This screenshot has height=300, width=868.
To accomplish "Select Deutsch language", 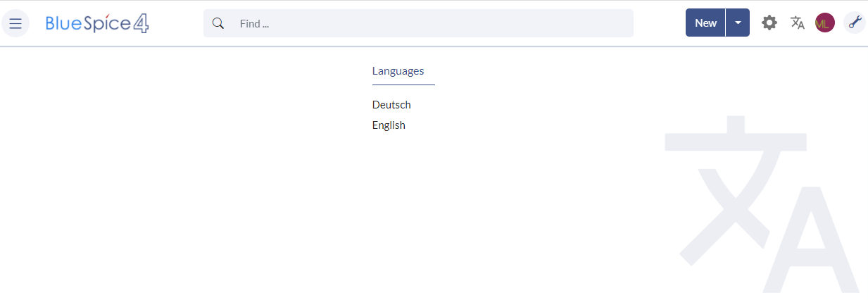I will click(391, 105).
